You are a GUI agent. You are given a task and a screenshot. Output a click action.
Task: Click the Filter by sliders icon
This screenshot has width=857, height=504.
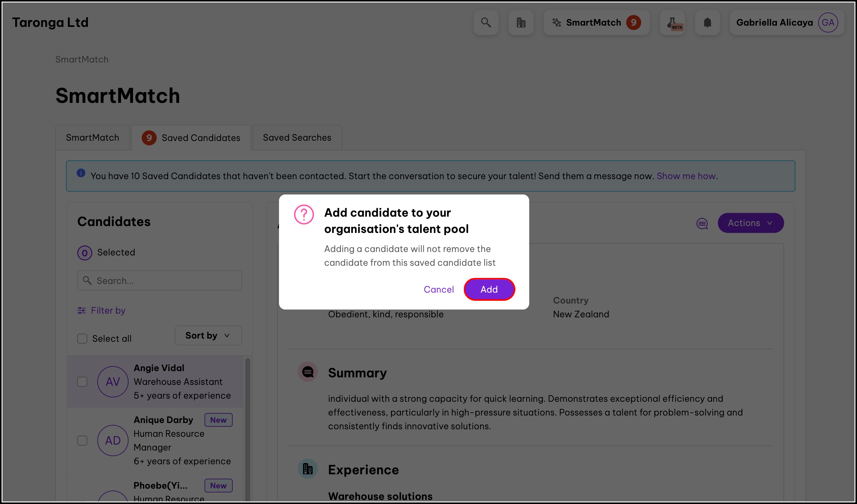[x=82, y=310]
